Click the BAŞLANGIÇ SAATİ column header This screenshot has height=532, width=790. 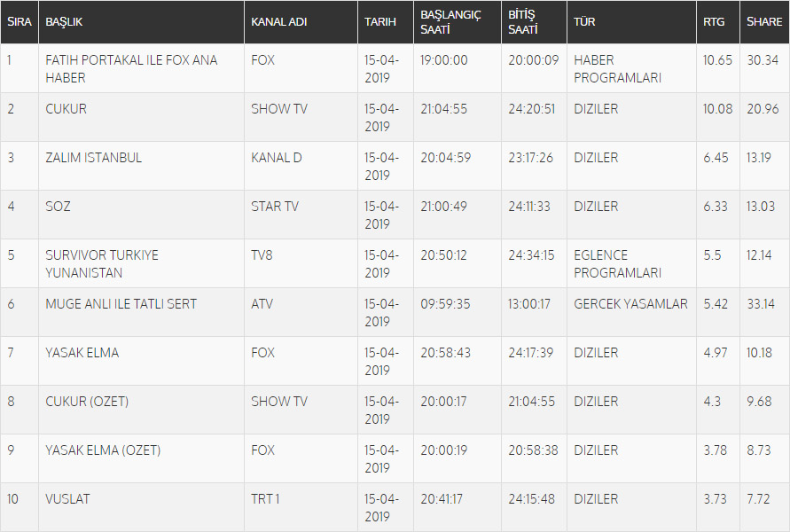[450, 22]
